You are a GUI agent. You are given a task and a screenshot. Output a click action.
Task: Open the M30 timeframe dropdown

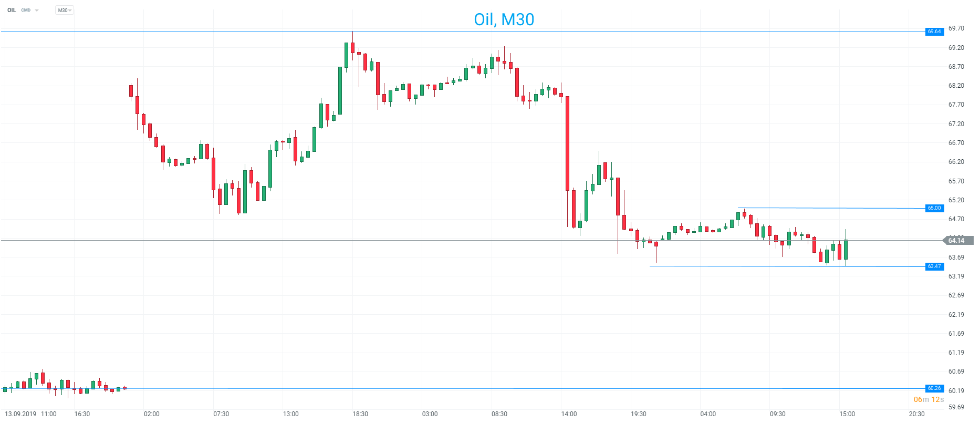click(x=64, y=11)
